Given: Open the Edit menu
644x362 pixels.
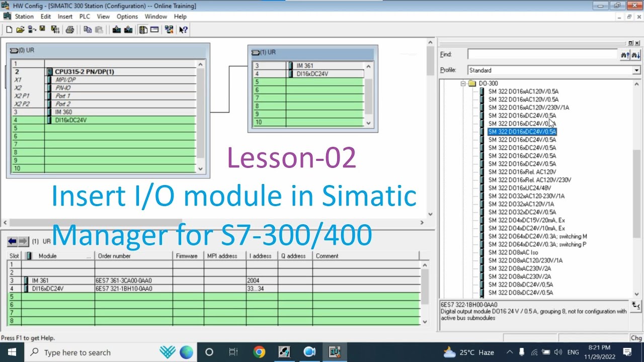Looking at the screenshot, I should click(x=46, y=16).
